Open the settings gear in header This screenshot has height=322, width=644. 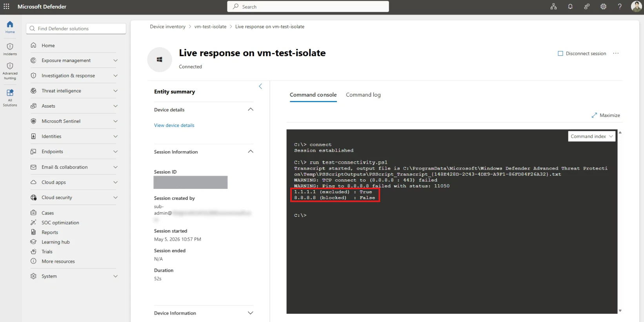pos(603,7)
